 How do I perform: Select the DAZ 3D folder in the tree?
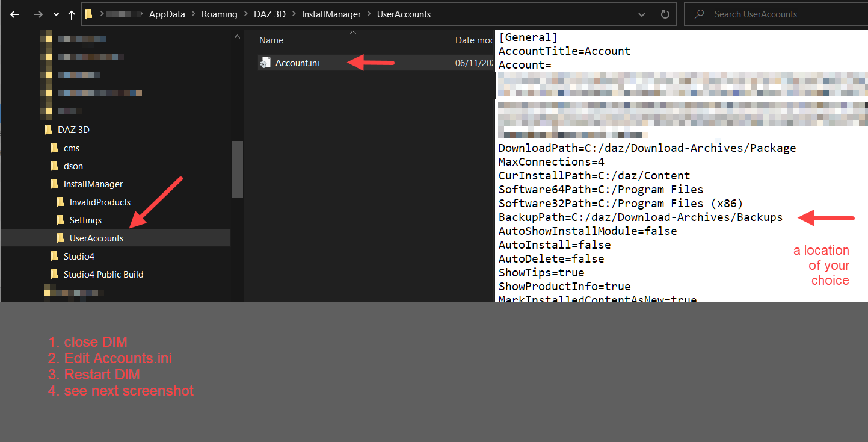point(73,129)
